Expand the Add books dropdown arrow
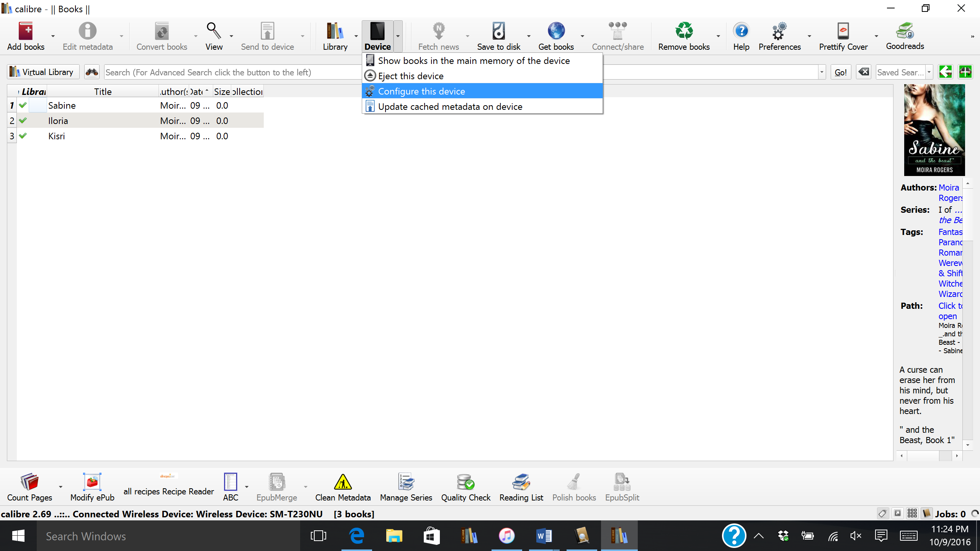 (53, 36)
